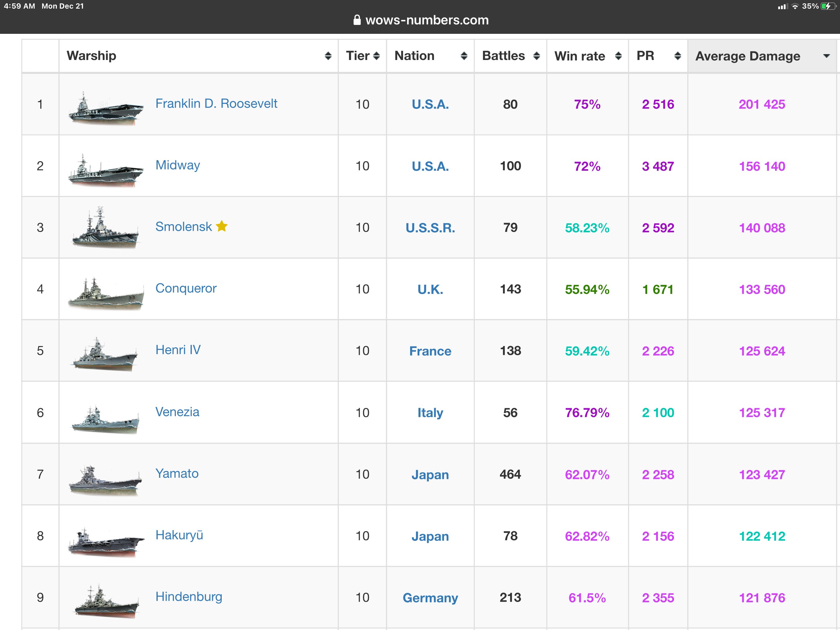This screenshot has height=630, width=840.
Task: Click the Smolensk gold star icon
Action: click(222, 226)
